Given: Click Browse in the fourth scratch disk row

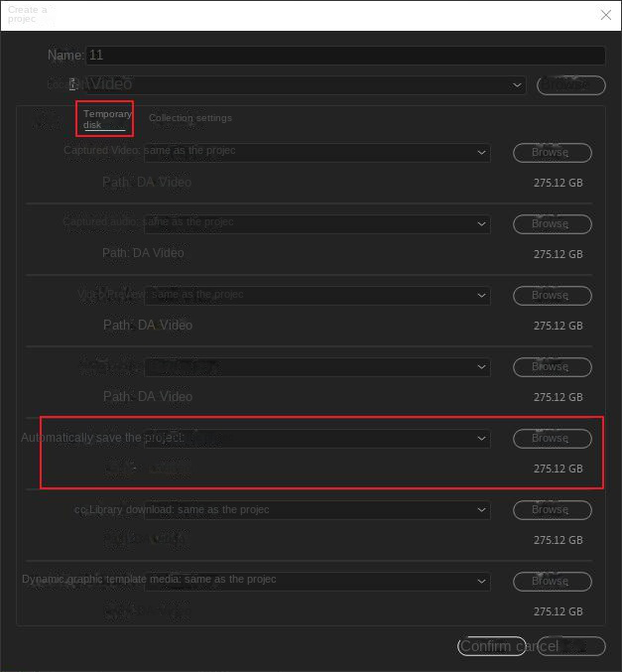Looking at the screenshot, I should 552,367.
